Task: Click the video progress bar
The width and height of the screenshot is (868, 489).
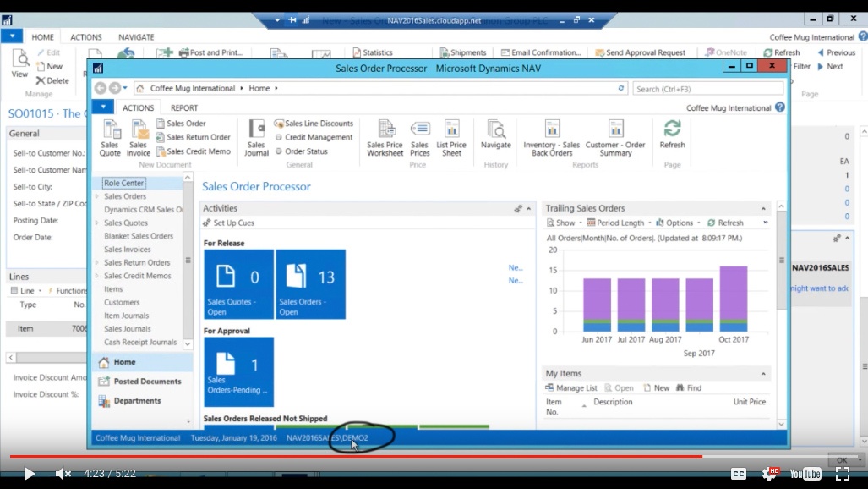Action: click(x=434, y=456)
